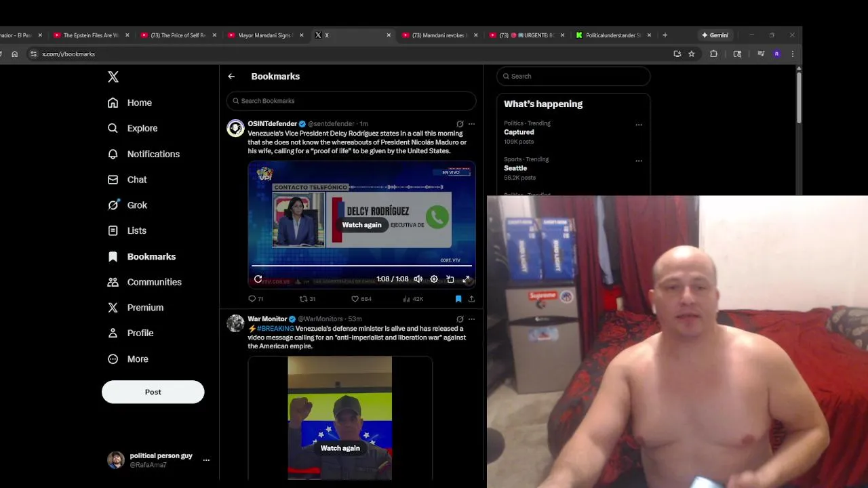868x488 pixels.
Task: Click Watch again on defense minister video
Action: click(x=340, y=448)
